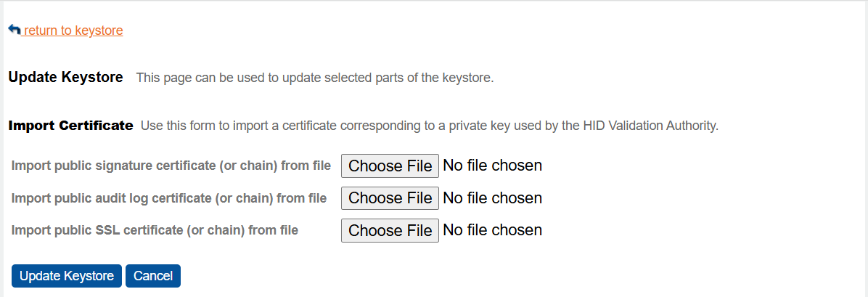Click the 'This page can be used' text
Image resolution: width=868 pixels, height=297 pixels.
(x=200, y=78)
